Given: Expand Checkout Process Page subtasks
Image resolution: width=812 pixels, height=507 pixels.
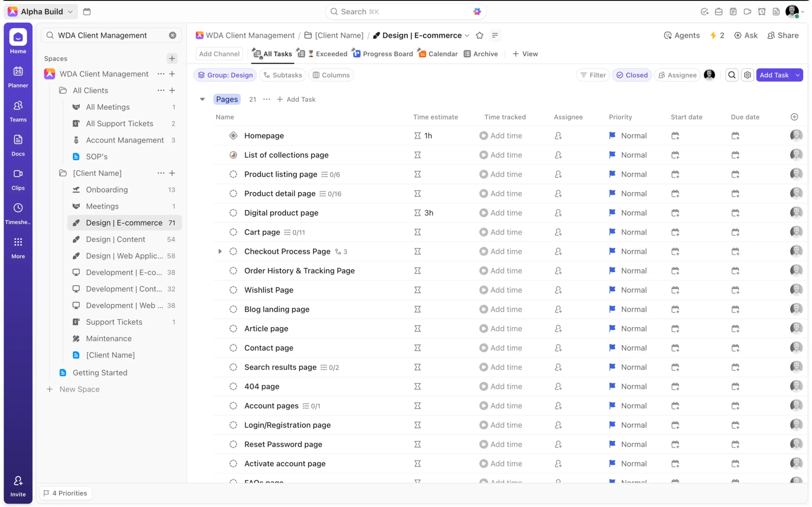Looking at the screenshot, I should pyautogui.click(x=220, y=251).
